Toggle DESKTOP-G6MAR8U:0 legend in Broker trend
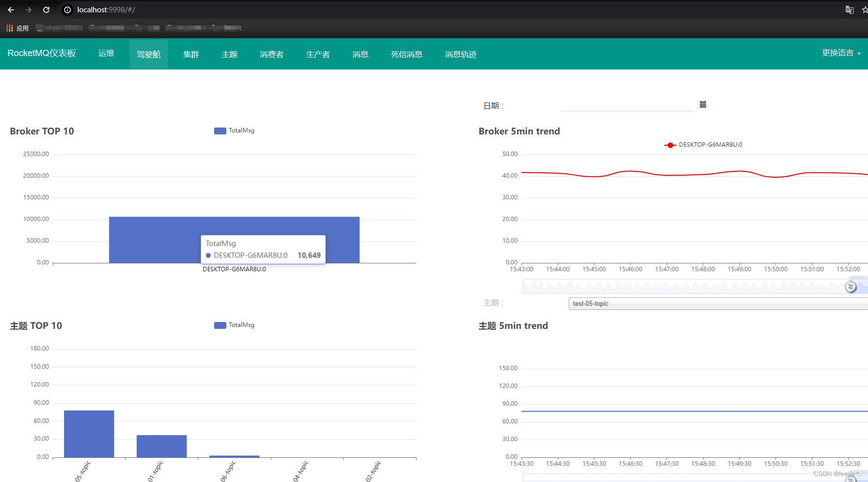 [x=703, y=145]
